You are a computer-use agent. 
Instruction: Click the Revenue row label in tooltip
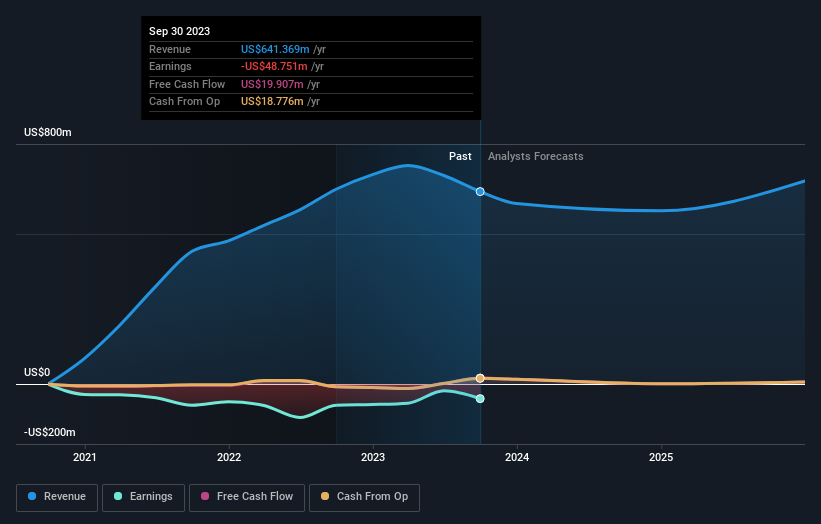[x=170, y=49]
